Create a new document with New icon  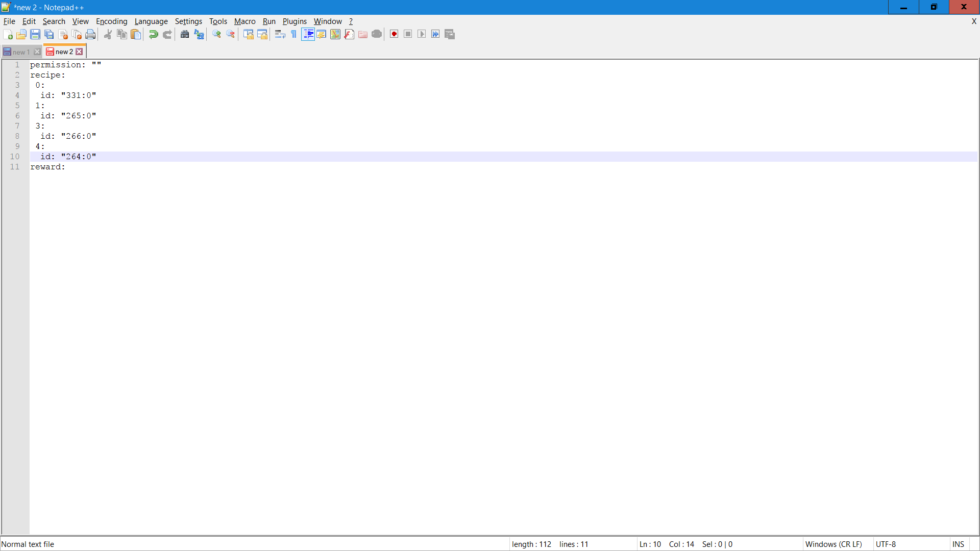8,34
